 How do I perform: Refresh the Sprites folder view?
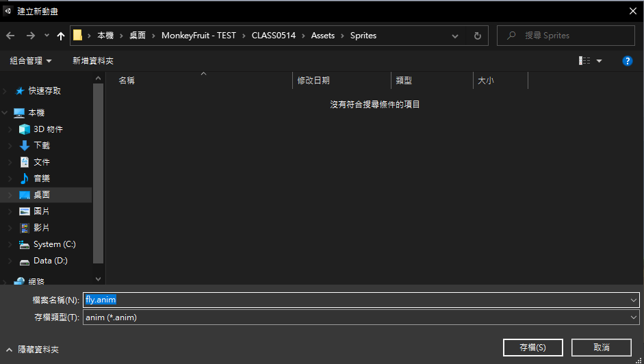tap(477, 36)
